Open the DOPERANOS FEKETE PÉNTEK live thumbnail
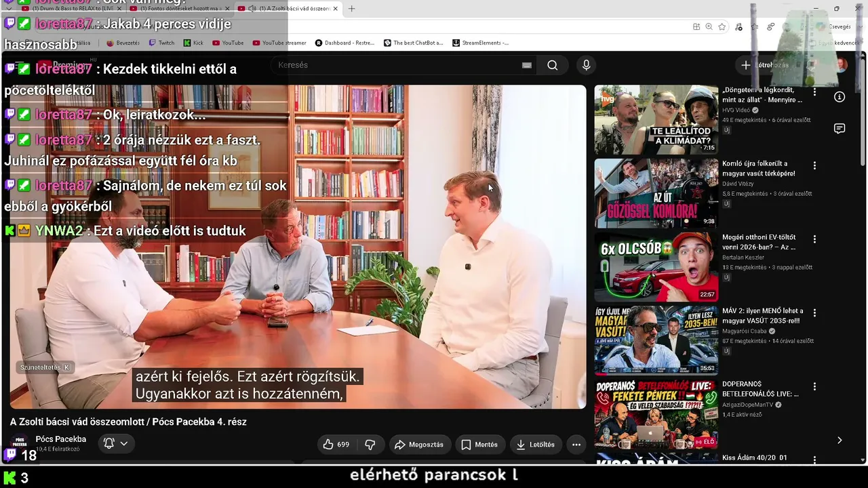868x488 pixels. 656,414
